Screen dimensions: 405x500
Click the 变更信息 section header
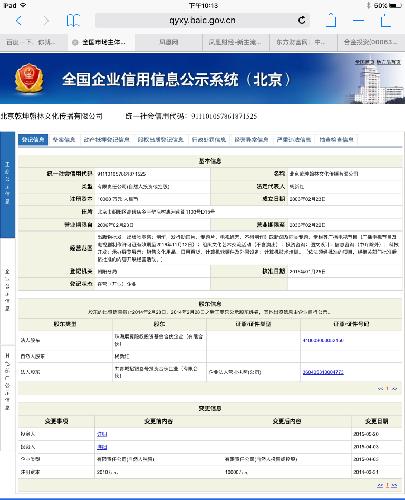tap(210, 408)
